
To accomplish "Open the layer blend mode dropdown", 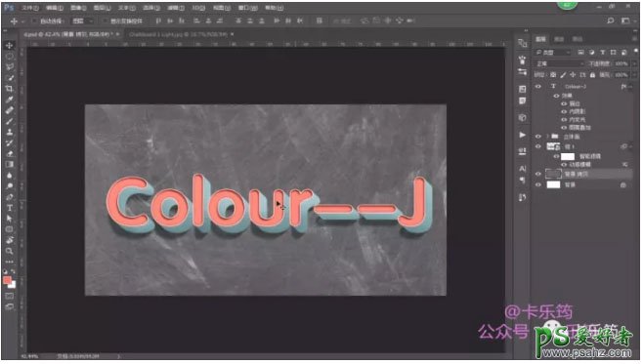I will (560, 63).
